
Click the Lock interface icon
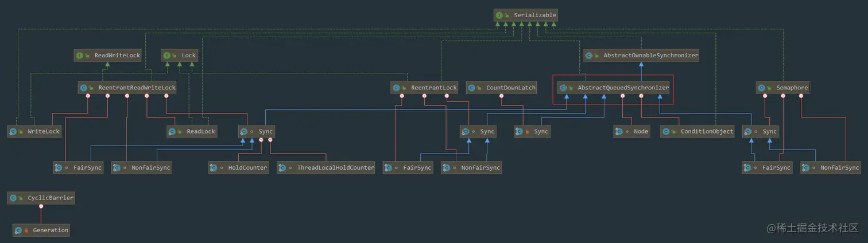[166, 56]
